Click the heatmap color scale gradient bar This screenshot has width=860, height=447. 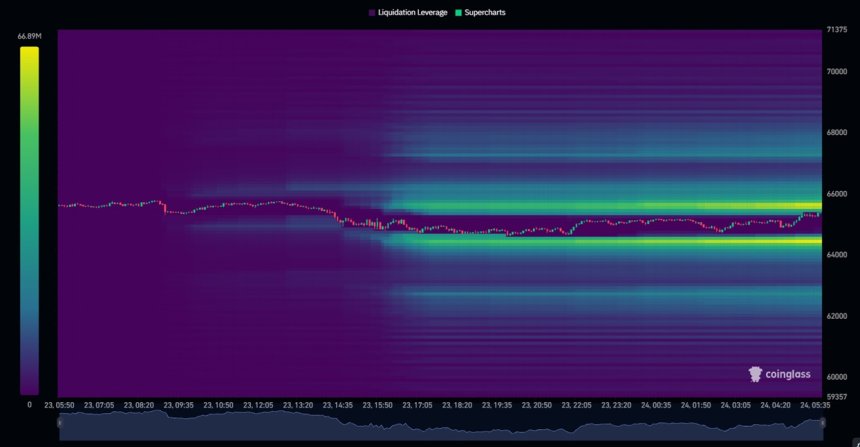tap(30, 220)
